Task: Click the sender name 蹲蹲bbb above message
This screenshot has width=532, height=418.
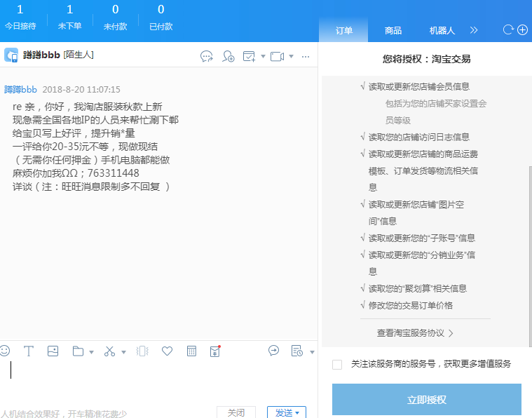Action: click(20, 89)
